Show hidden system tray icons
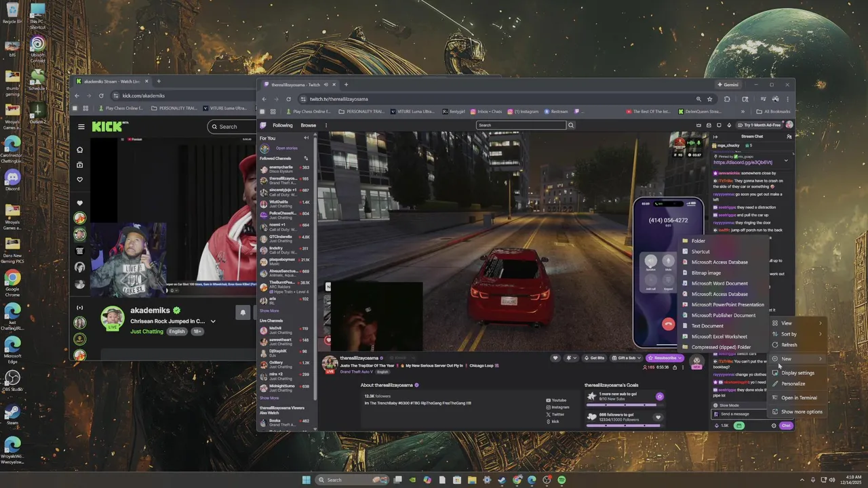Image resolution: width=868 pixels, height=488 pixels. (x=802, y=480)
